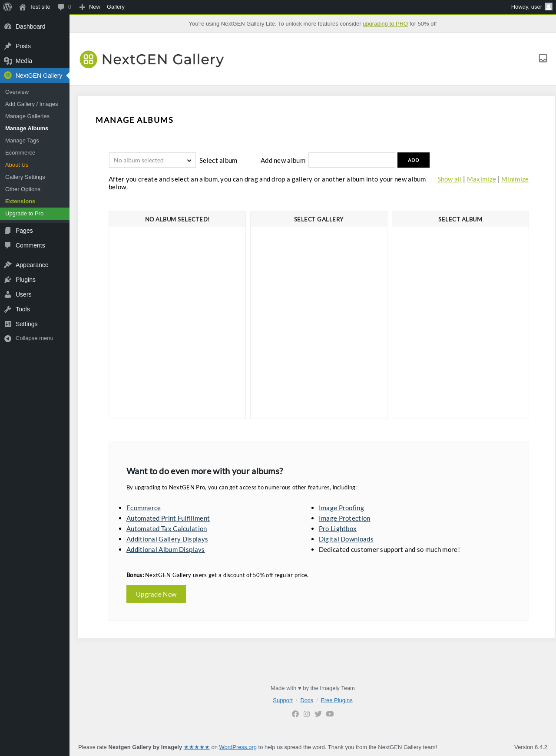Open the WordPress.org link
556x756 pixels.
[x=238, y=747]
